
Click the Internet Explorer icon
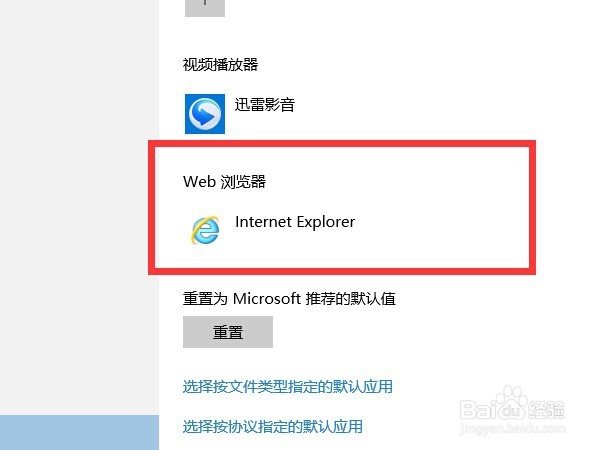tap(205, 230)
